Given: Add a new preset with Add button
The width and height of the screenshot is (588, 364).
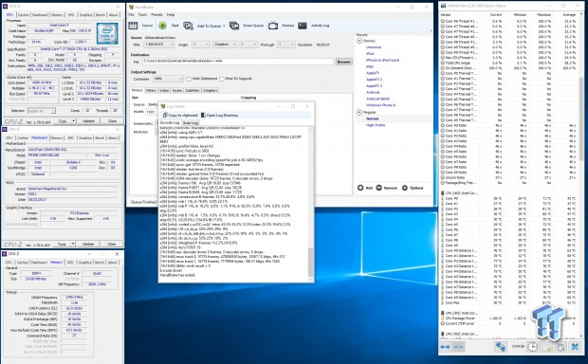Looking at the screenshot, I should pos(365,188).
